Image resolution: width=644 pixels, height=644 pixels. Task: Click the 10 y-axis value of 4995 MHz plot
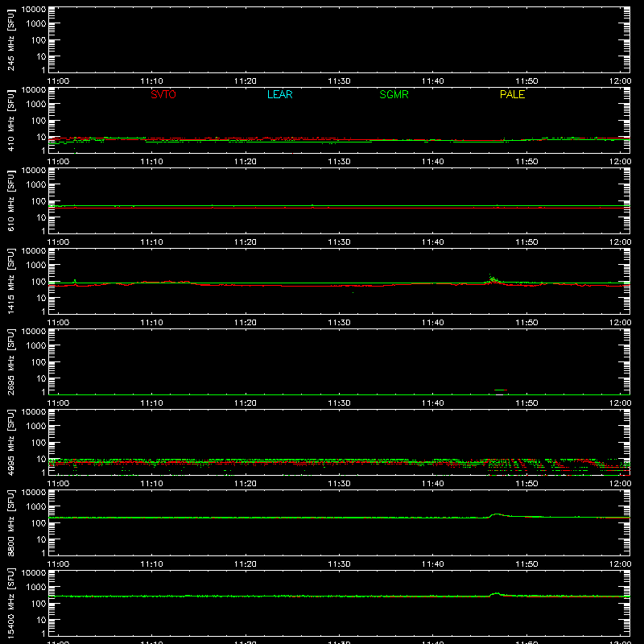(x=42, y=459)
